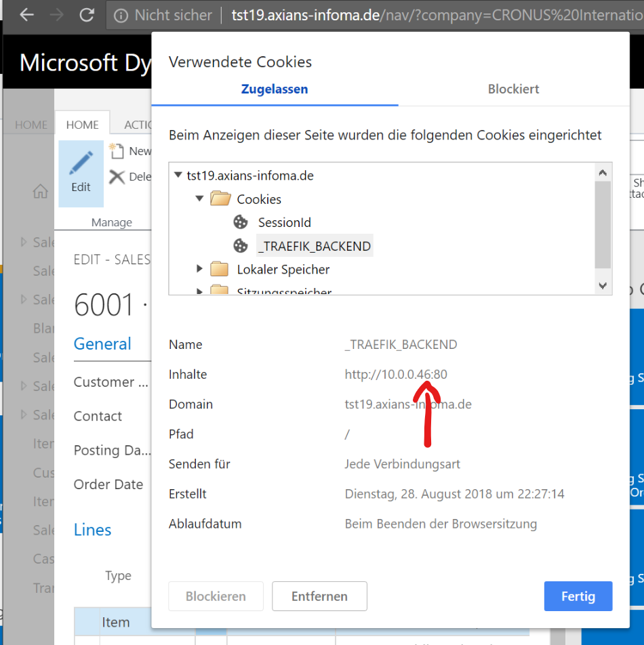The width and height of the screenshot is (644, 645).
Task: Open the General section heading
Action: coord(102,344)
